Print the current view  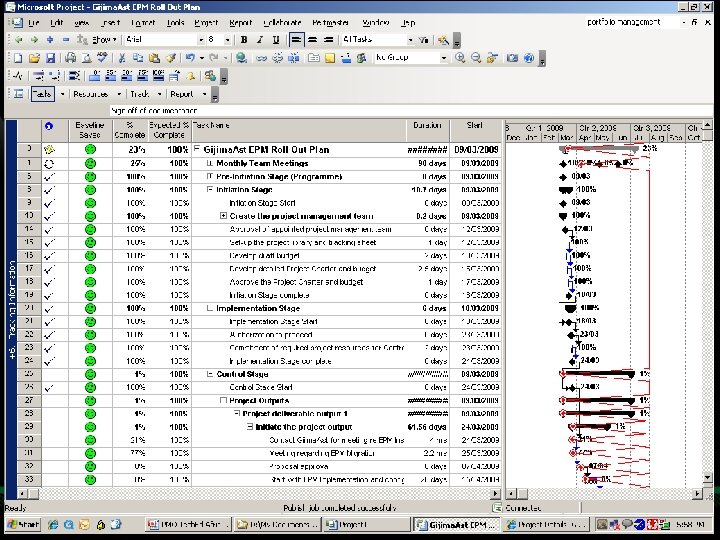click(x=70, y=58)
